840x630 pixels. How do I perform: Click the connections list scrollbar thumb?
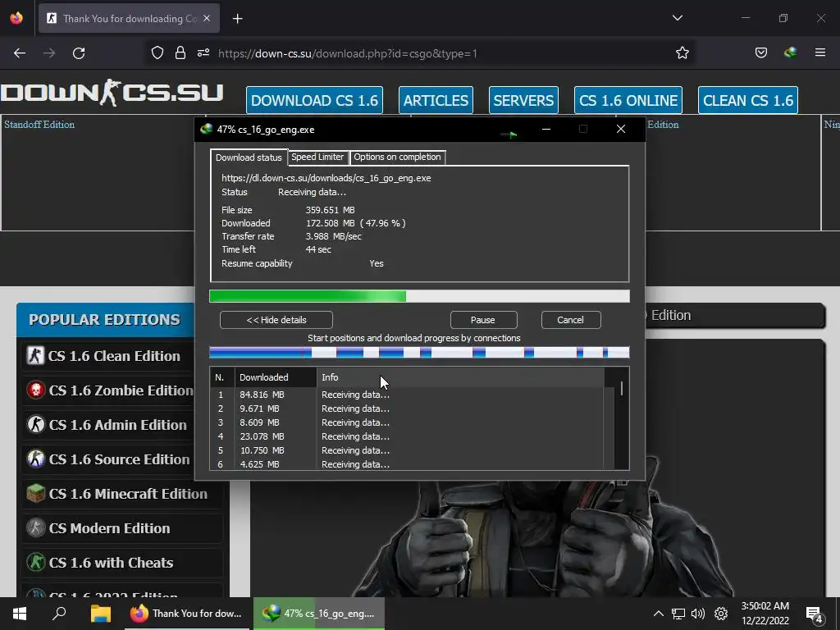point(622,388)
